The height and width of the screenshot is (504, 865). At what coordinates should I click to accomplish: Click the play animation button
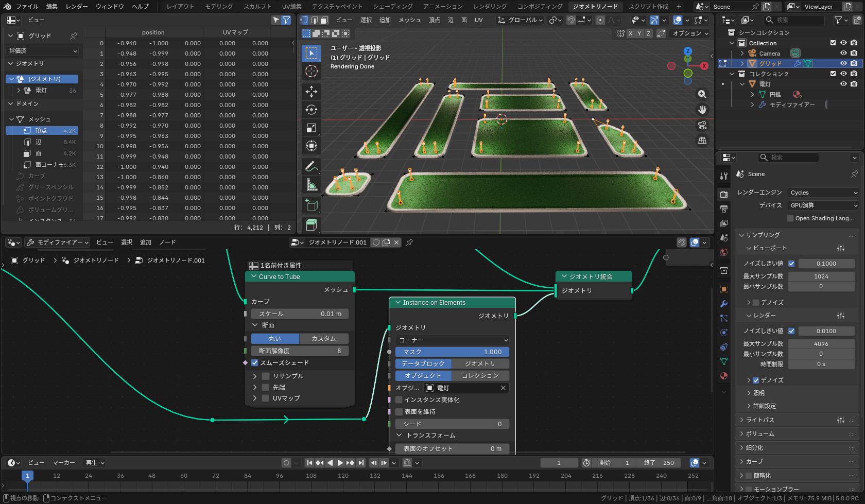(340, 463)
